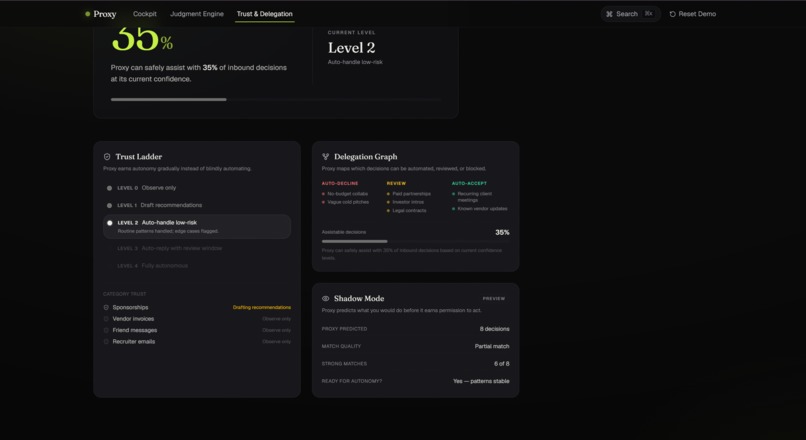
Task: Click the Investor intros item
Action: (408, 202)
